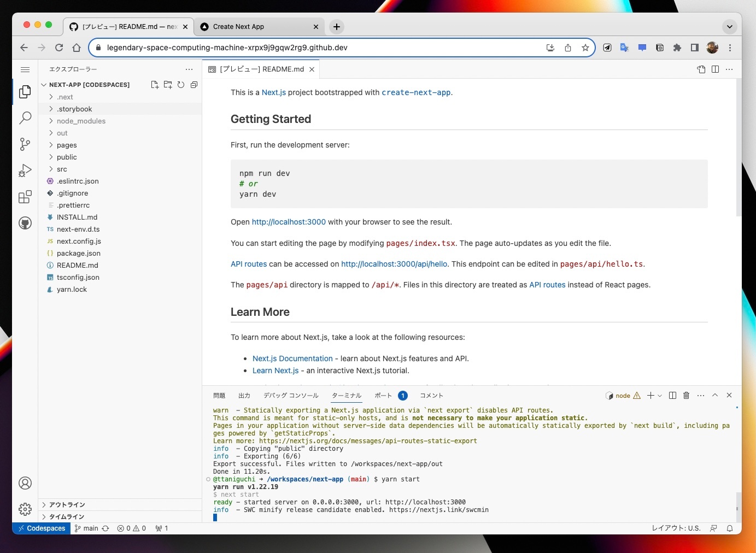
Task: Open package.json in the explorer
Action: click(120, 254)
